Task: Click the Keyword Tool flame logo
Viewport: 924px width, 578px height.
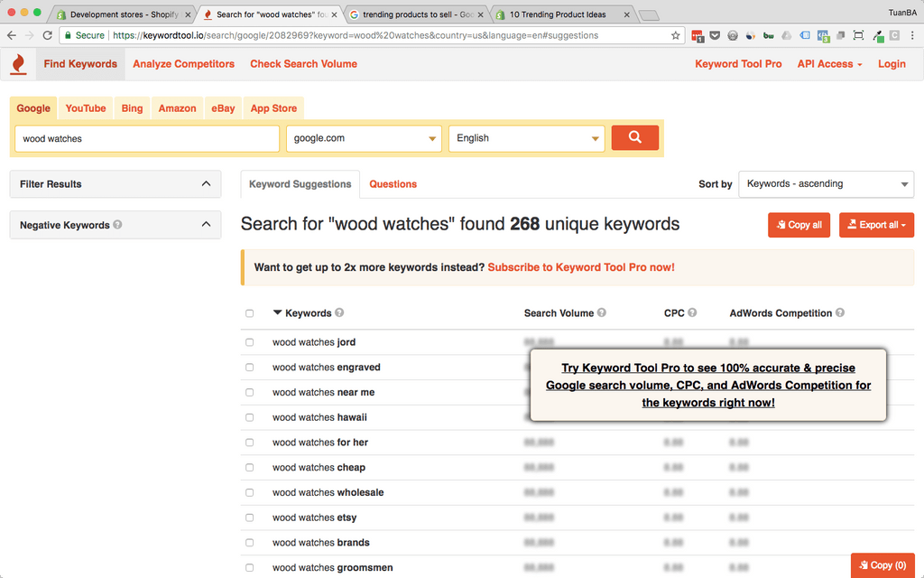Action: tap(19, 64)
